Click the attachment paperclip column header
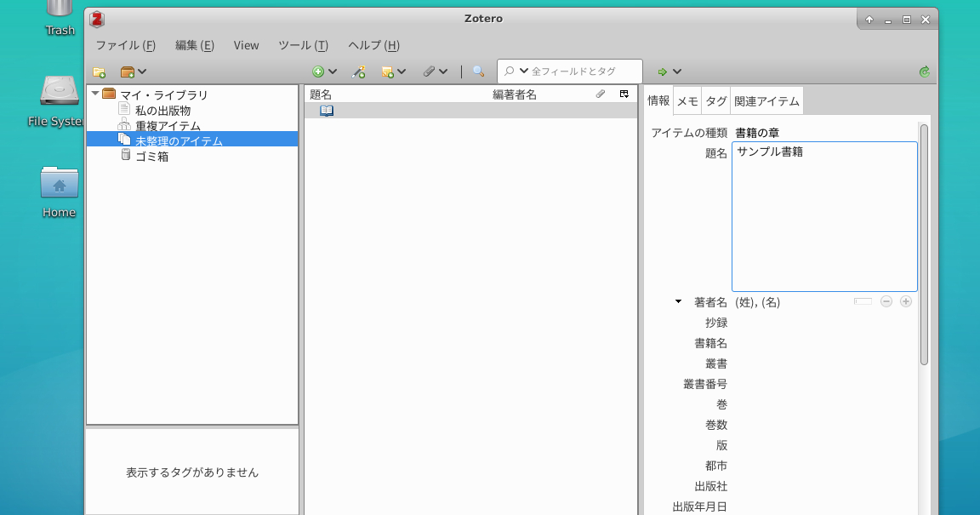The image size is (980, 515). click(x=601, y=94)
